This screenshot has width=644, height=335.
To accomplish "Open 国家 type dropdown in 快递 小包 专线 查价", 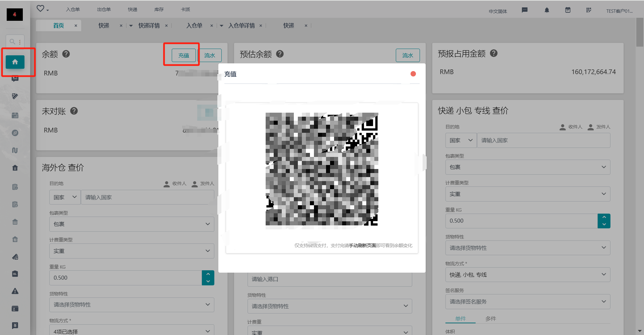I will click(461, 140).
